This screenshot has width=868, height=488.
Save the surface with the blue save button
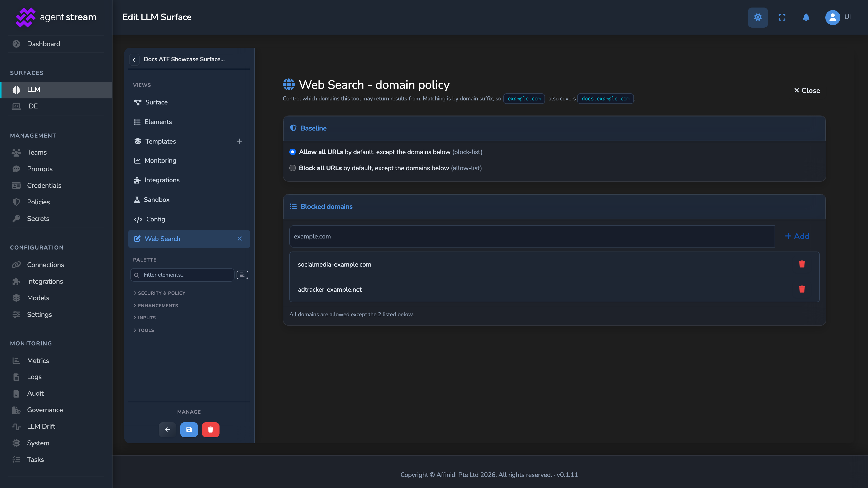point(189,430)
